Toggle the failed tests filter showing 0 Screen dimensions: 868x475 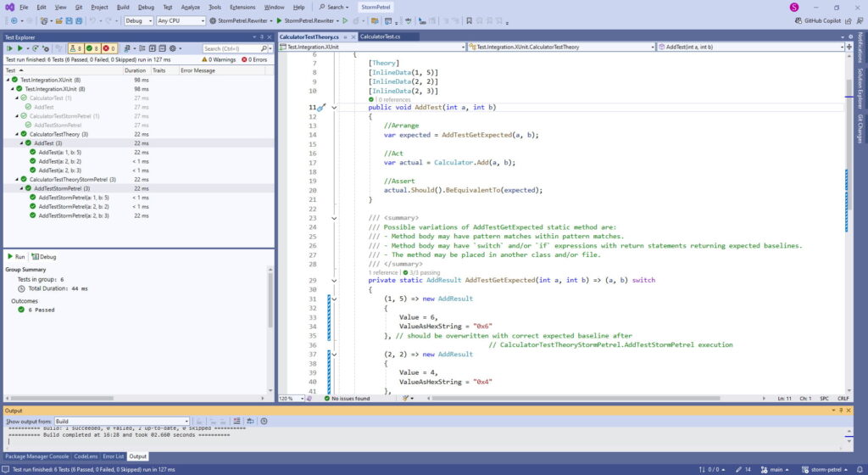(110, 48)
